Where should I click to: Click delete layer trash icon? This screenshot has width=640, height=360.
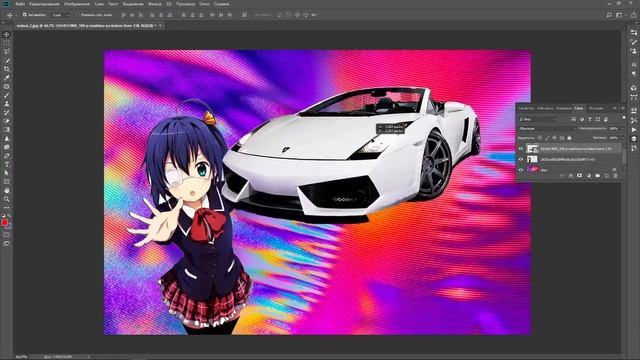(x=616, y=176)
